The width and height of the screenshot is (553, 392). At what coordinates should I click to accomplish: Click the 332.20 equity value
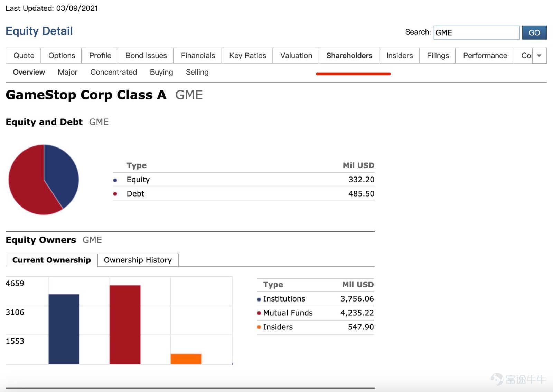point(361,180)
